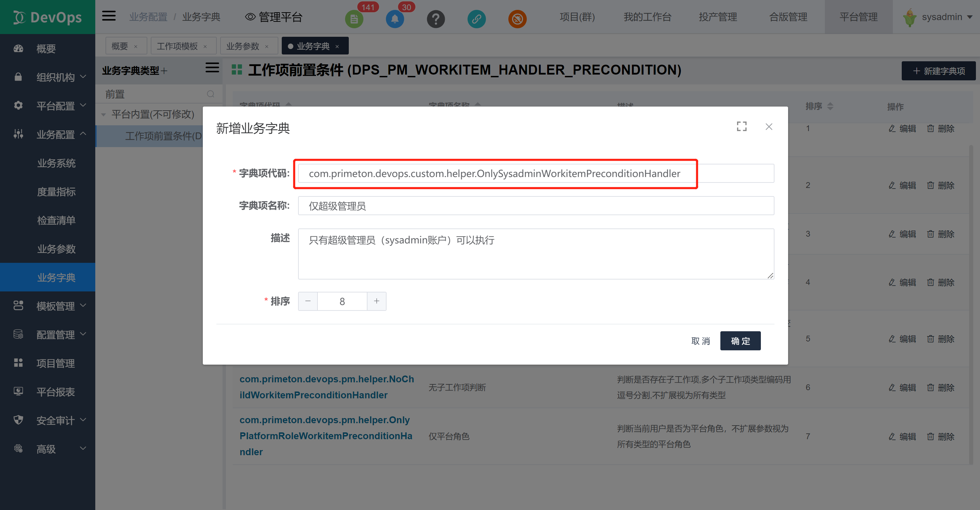Open help via the question mark icon
The width and height of the screenshot is (980, 510).
pyautogui.click(x=436, y=19)
